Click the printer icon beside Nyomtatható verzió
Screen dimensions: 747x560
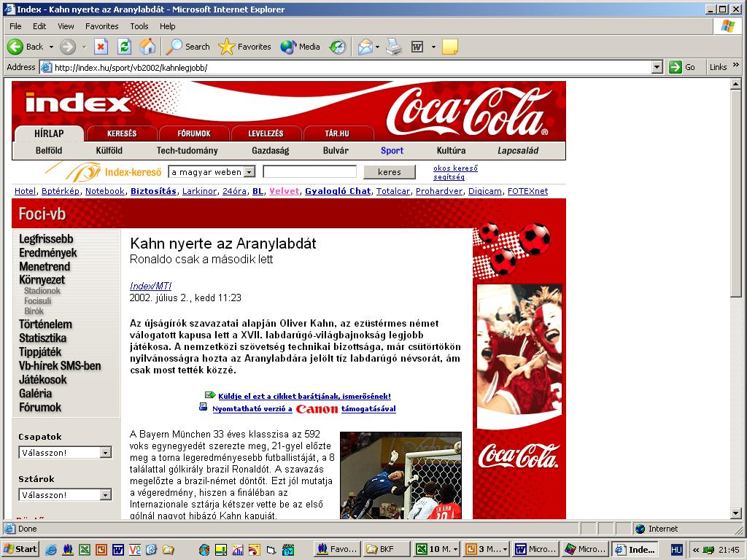204,407
